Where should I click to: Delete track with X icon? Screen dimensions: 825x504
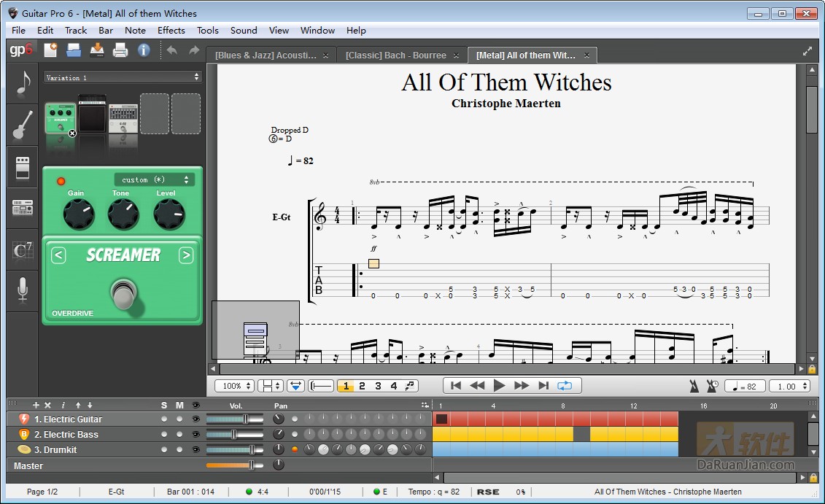tap(47, 405)
